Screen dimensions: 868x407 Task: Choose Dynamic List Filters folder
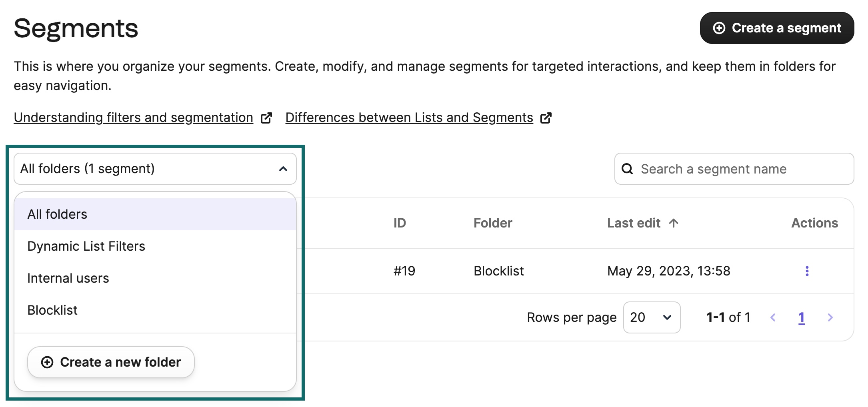[x=86, y=246]
